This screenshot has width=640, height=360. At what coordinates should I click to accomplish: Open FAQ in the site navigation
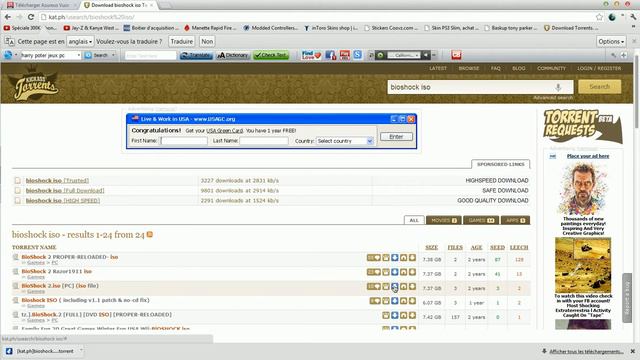click(x=496, y=68)
